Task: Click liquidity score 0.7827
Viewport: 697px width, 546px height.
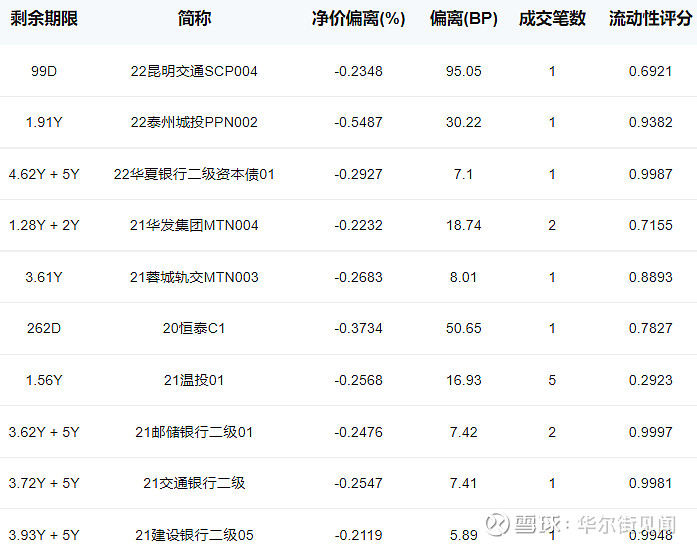Action: pyautogui.click(x=650, y=328)
